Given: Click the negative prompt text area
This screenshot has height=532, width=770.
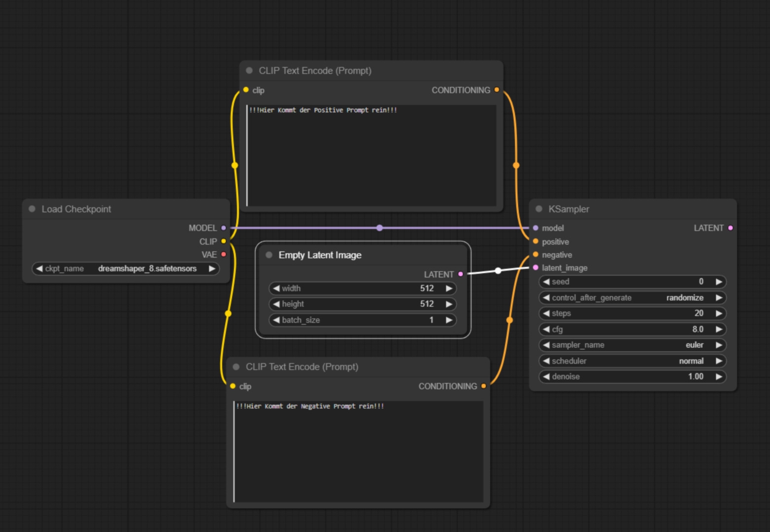Looking at the screenshot, I should click(359, 451).
